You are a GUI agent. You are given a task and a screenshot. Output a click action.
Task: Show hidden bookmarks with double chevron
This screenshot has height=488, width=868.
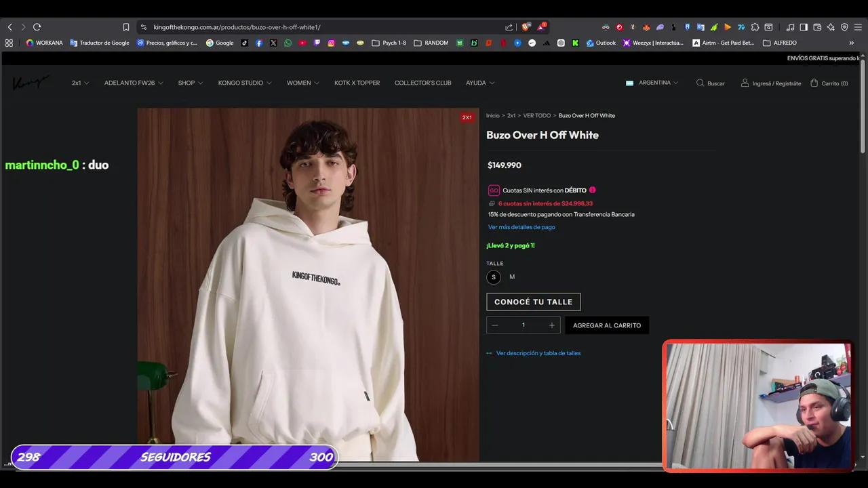pyautogui.click(x=852, y=43)
